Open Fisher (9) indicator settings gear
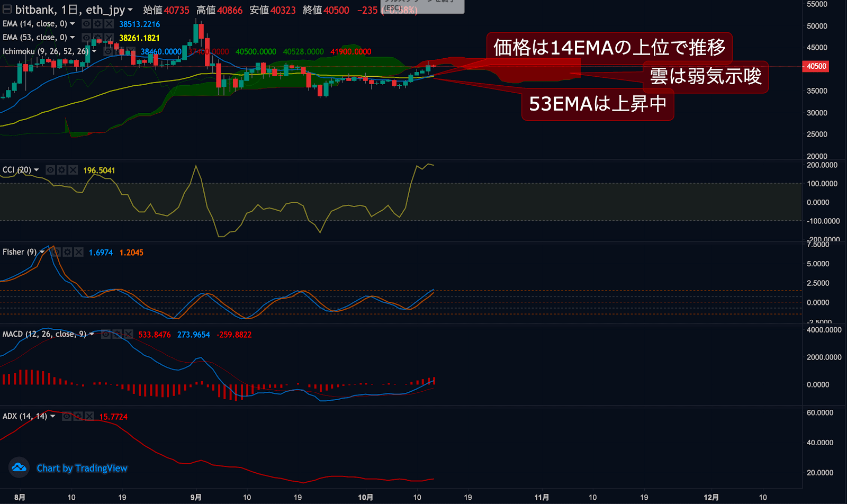This screenshot has width=847, height=504. (67, 252)
